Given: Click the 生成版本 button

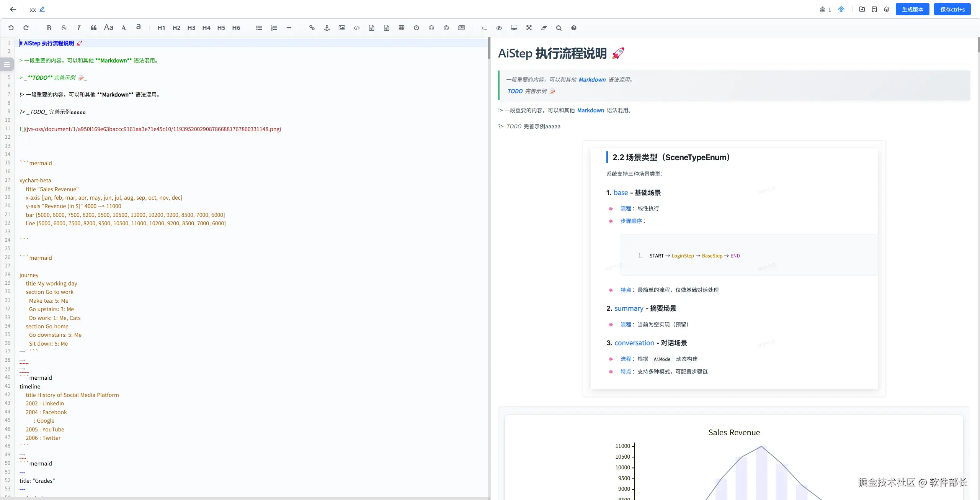Looking at the screenshot, I should pos(912,9).
